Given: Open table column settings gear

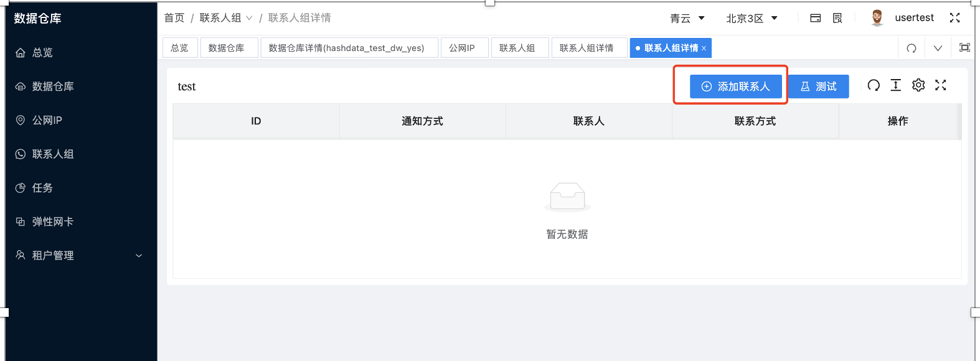Looking at the screenshot, I should pyautogui.click(x=918, y=85).
